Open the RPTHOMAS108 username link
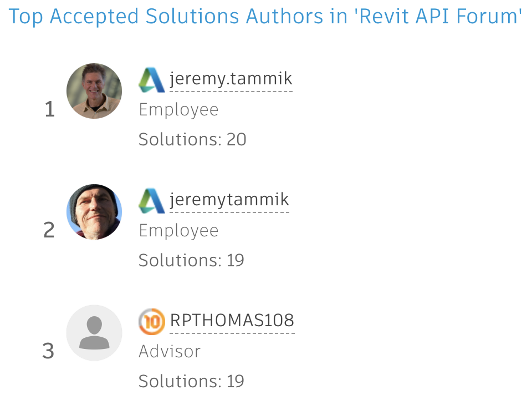 pyautogui.click(x=232, y=321)
